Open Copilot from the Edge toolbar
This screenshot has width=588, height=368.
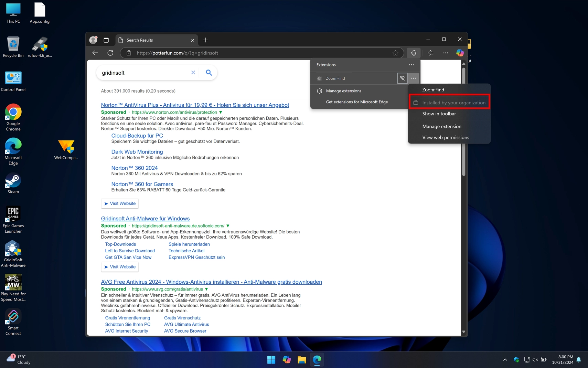(x=460, y=53)
